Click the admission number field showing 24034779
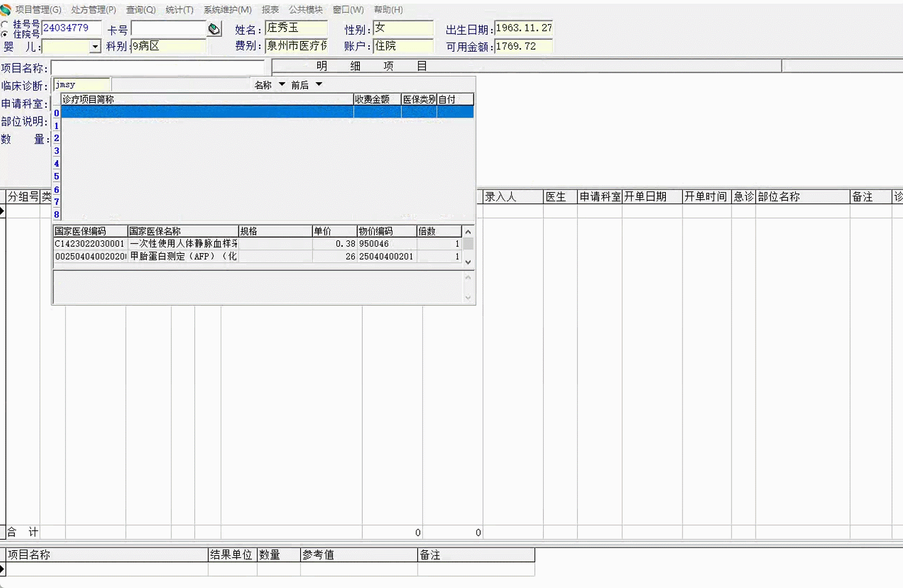This screenshot has height=588, width=903. (71, 28)
